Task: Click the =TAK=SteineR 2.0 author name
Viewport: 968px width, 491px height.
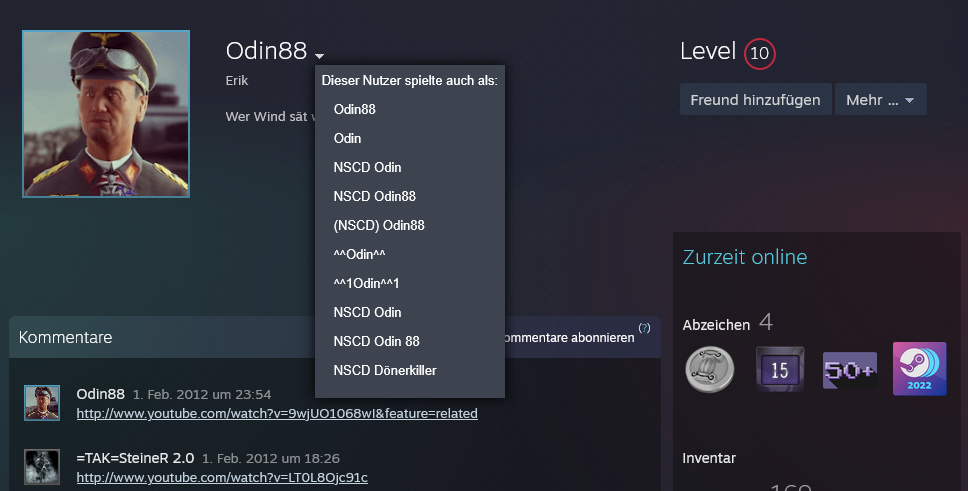Action: point(135,458)
